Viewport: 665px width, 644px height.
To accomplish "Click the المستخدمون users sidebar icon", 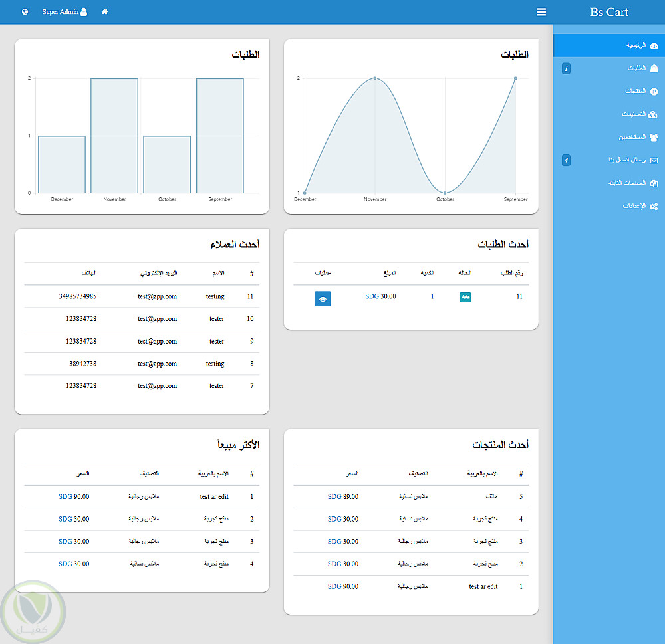I will (x=654, y=138).
